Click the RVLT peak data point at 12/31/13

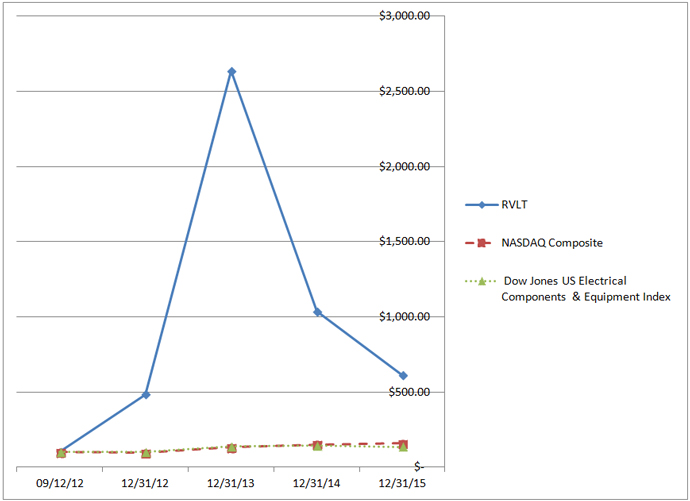tap(232, 72)
